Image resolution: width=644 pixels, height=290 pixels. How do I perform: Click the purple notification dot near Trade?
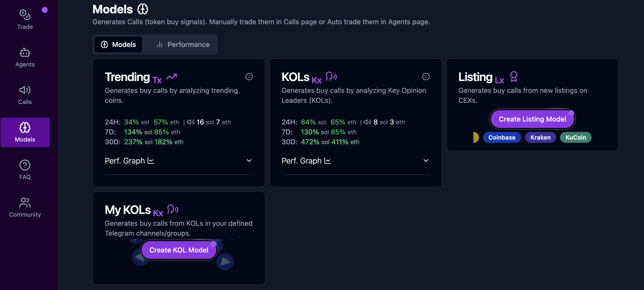(x=45, y=10)
